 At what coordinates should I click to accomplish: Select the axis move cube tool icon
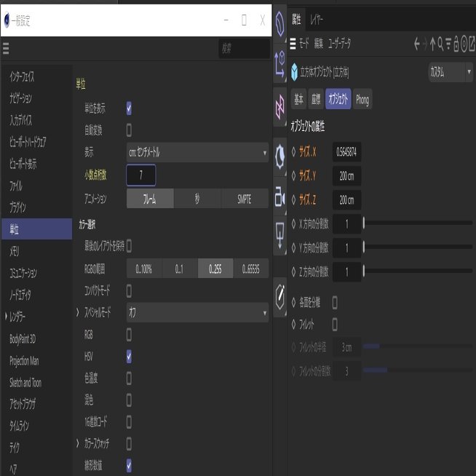click(x=279, y=63)
